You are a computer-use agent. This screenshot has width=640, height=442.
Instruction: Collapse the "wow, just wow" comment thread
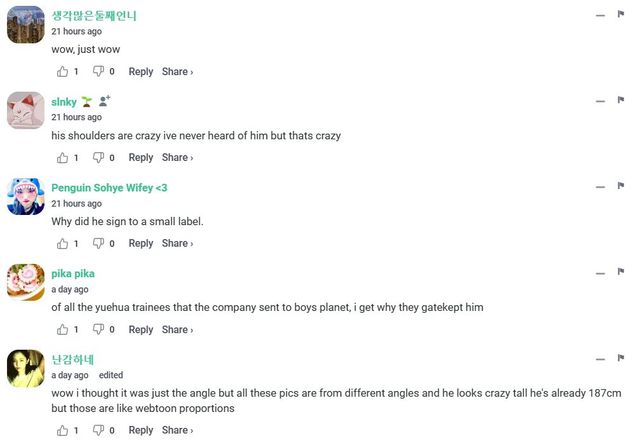(600, 15)
